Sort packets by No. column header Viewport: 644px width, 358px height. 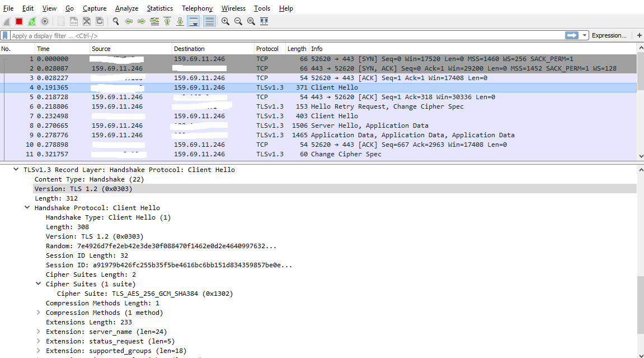tap(17, 49)
